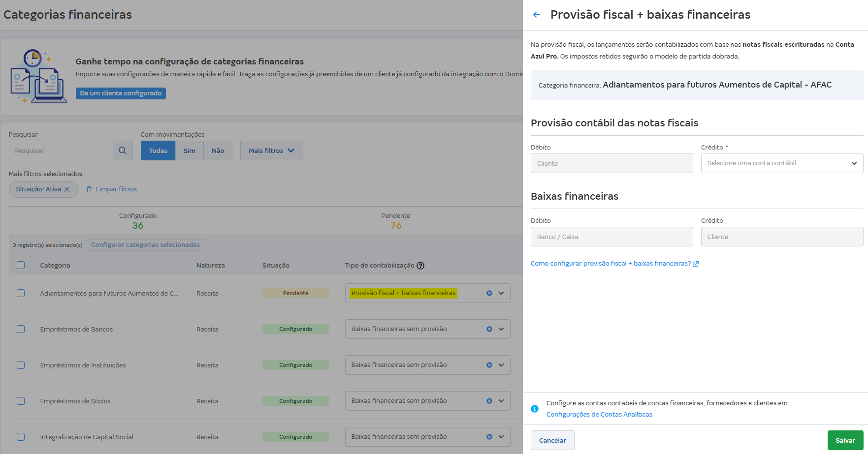Click the Pesquisar search input field
The image size is (868, 454).
tap(61, 151)
